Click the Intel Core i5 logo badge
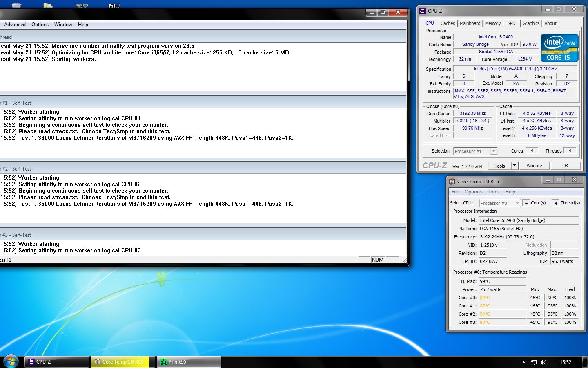Image resolution: width=588 pixels, height=368 pixels. coord(559,48)
